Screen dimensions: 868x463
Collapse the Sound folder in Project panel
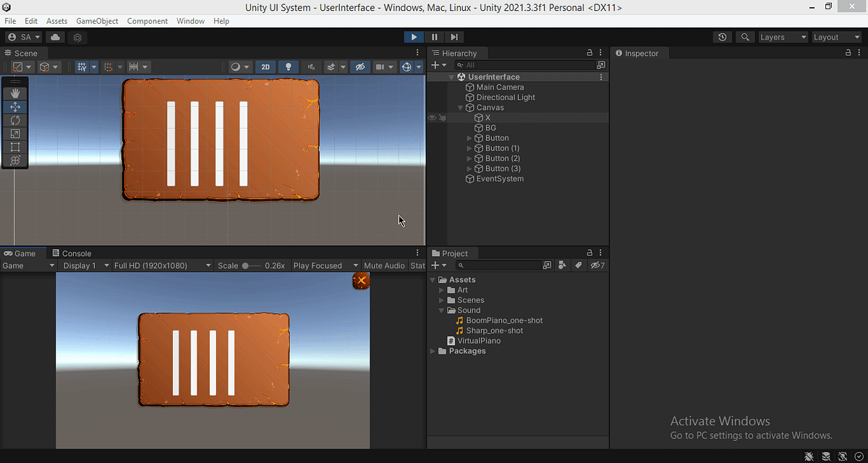[441, 310]
